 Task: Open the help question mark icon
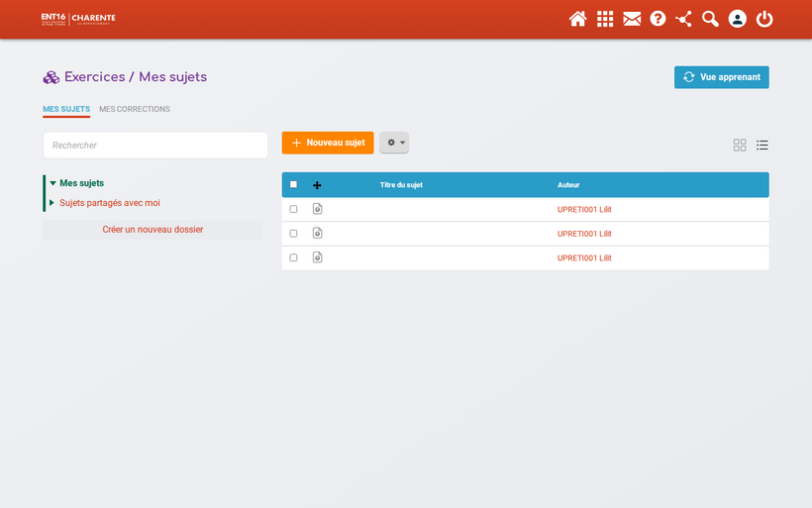point(658,19)
